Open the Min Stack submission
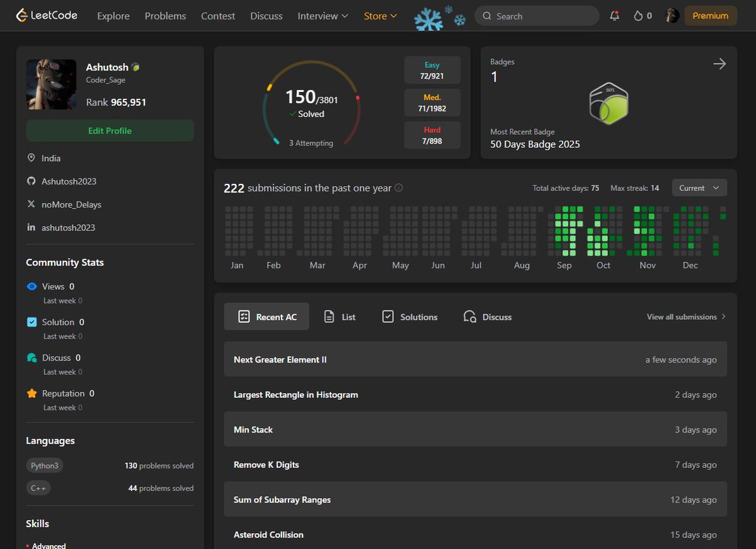The width and height of the screenshot is (756, 549). (x=476, y=429)
